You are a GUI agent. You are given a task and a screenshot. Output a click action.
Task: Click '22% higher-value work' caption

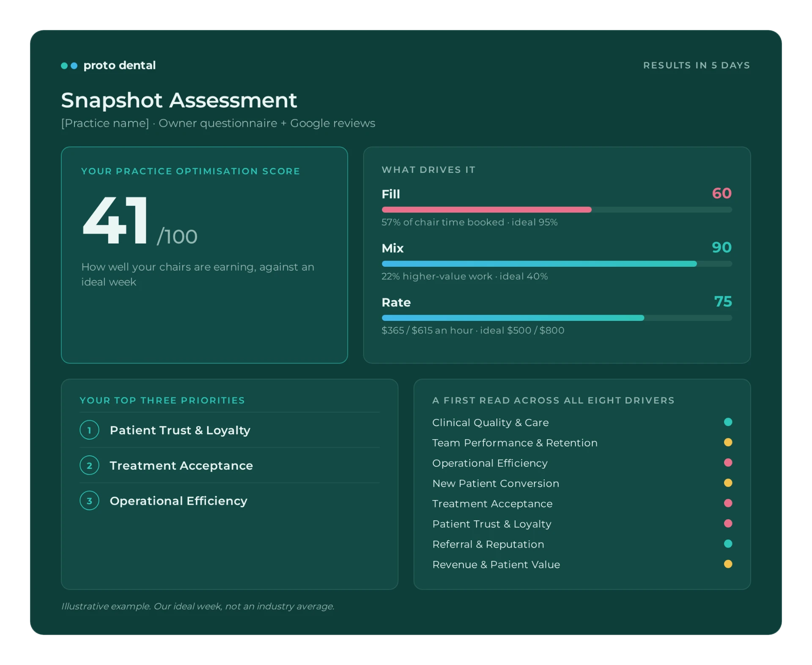tap(437, 276)
